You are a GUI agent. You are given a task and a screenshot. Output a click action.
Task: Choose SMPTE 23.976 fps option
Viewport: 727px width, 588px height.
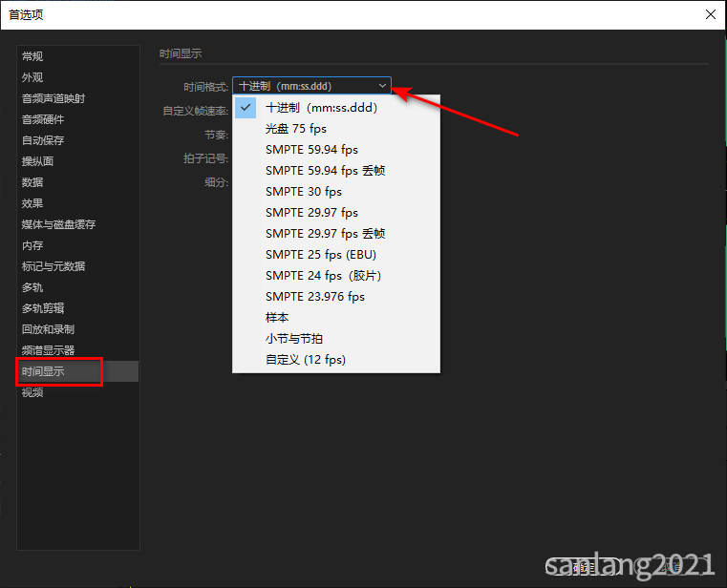pos(315,297)
